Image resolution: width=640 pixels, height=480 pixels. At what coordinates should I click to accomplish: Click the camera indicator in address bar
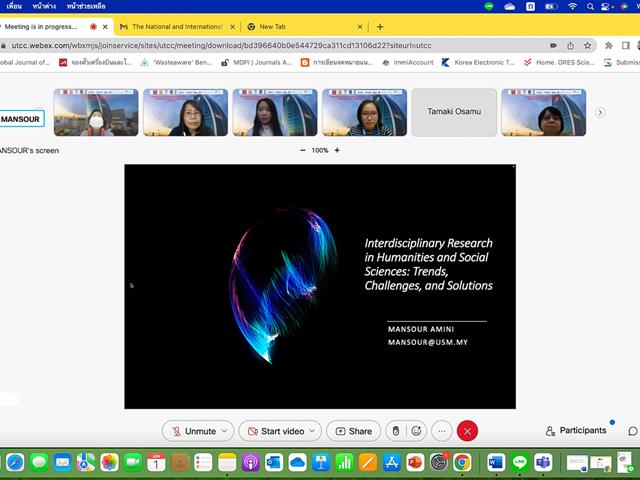pos(553,45)
